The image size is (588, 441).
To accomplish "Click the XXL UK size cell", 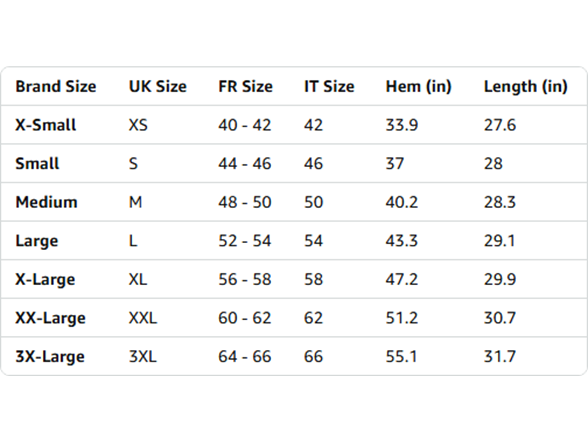I will coord(142,318).
